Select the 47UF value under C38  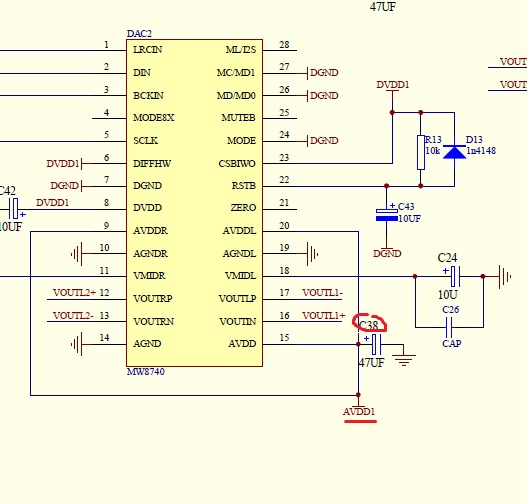[x=371, y=363]
